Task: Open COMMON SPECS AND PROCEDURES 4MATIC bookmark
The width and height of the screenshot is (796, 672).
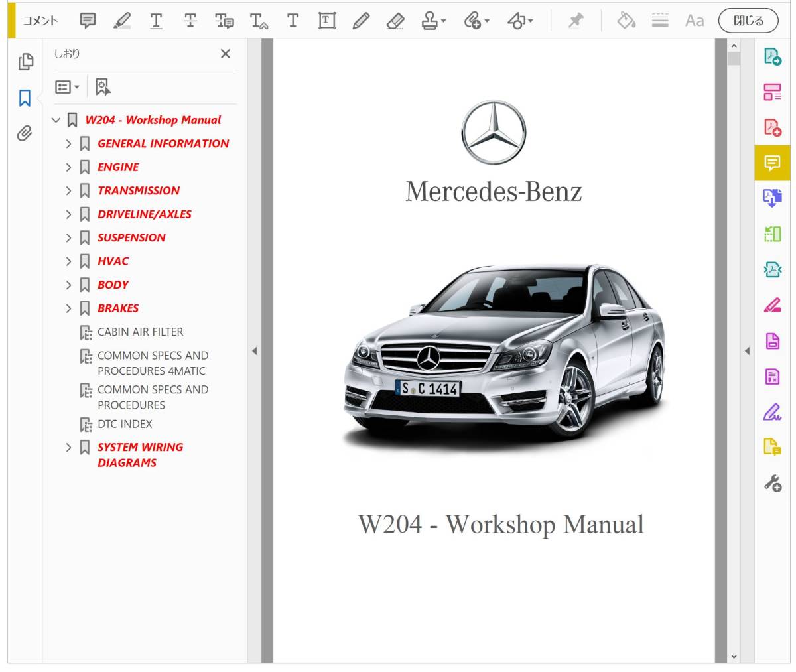Action: [153, 363]
